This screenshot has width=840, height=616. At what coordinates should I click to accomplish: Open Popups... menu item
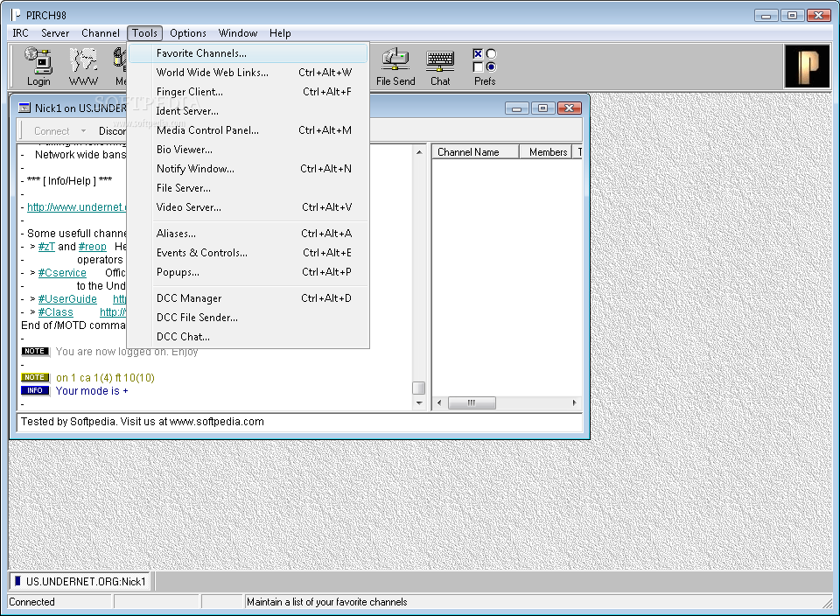tap(248, 272)
